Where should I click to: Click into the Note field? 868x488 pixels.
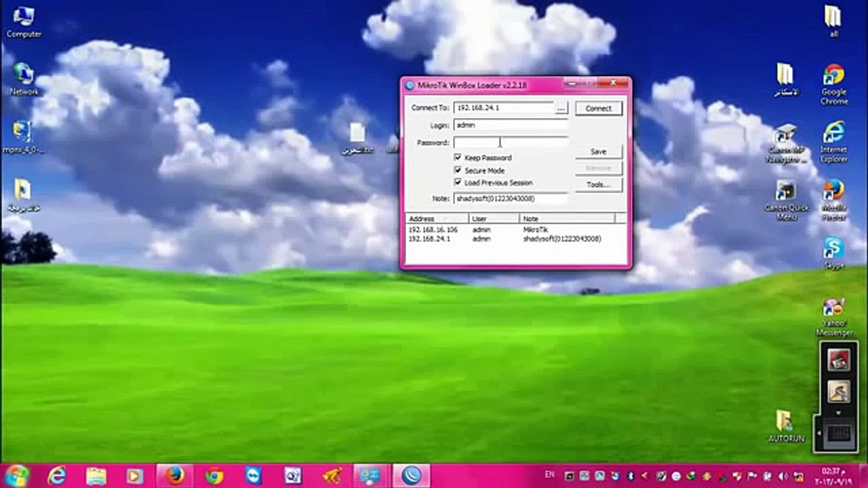[x=511, y=199]
